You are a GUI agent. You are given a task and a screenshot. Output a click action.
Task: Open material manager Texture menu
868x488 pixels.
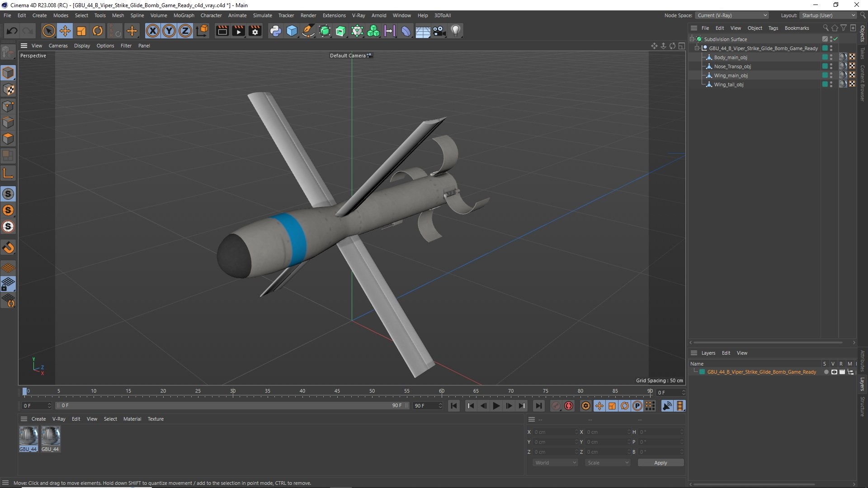156,419
